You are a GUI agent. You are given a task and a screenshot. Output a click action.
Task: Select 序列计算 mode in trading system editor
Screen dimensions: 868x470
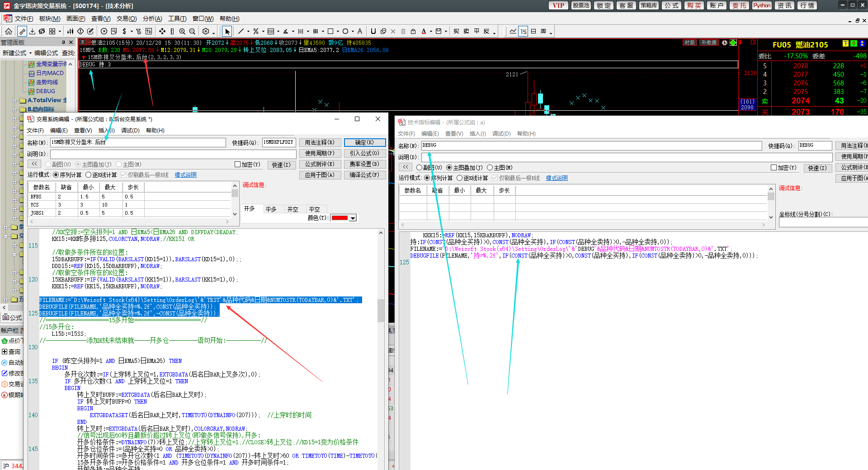tap(56, 175)
